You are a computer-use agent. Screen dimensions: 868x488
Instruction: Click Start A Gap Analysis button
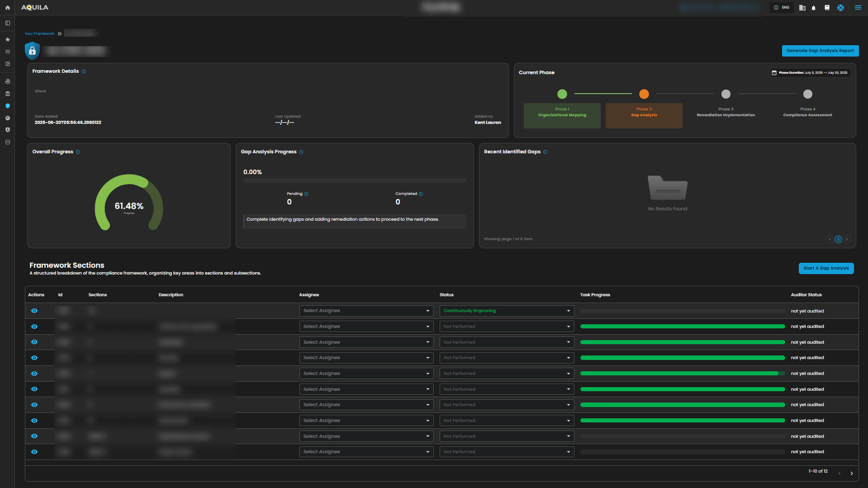(825, 268)
